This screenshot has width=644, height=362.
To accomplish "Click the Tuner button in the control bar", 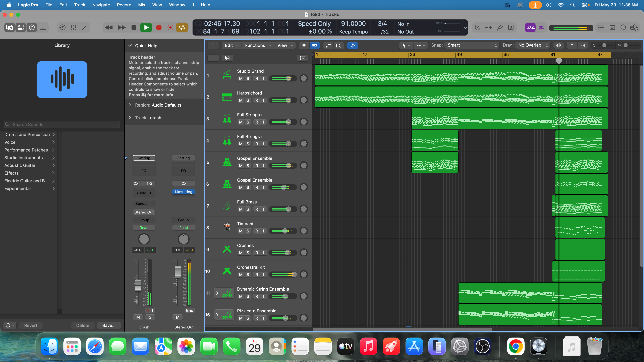I will pos(499,27).
